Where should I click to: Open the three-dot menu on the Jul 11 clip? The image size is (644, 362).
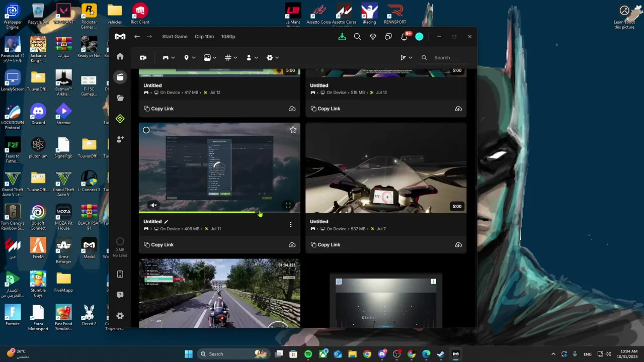tap(290, 225)
